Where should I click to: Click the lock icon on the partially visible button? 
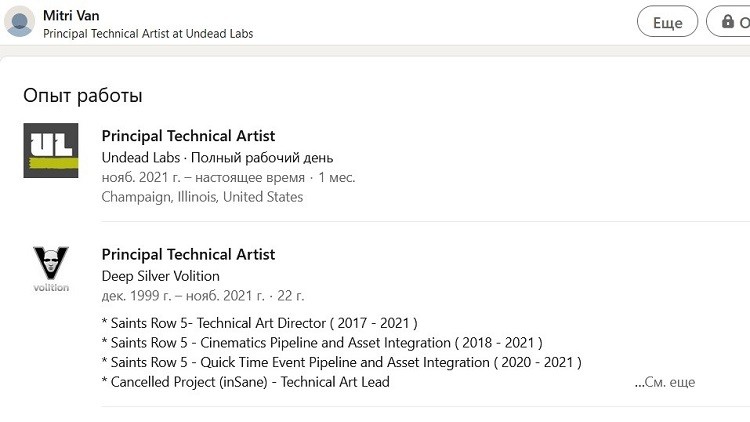tap(728, 22)
